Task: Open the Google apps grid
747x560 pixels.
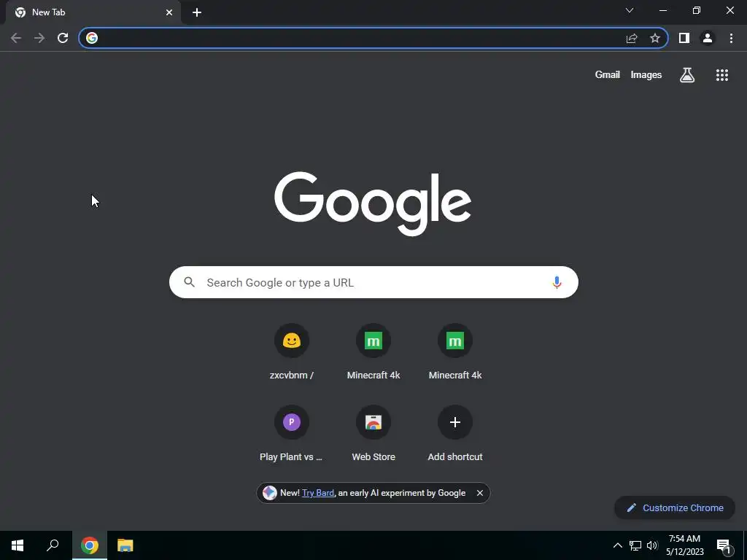Action: tap(722, 75)
